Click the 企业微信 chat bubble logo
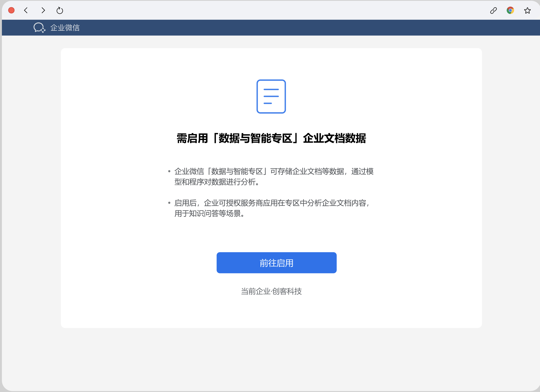This screenshot has width=540, height=392. (39, 28)
